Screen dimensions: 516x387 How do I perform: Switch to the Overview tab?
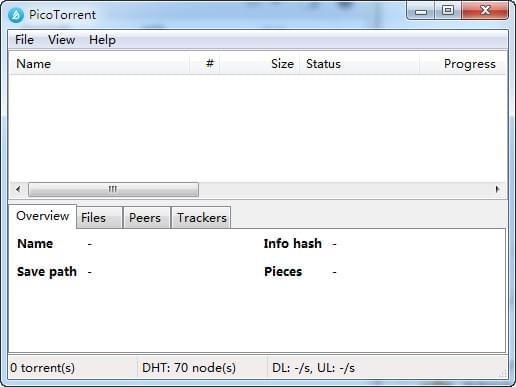(x=43, y=216)
